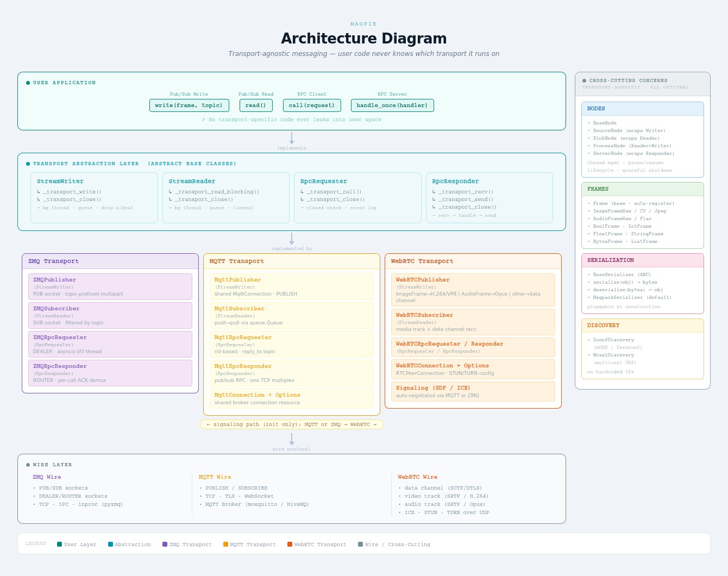Click the 'Pub/Sub Write' label
This screenshot has height=576, width=728.
pos(189,94)
